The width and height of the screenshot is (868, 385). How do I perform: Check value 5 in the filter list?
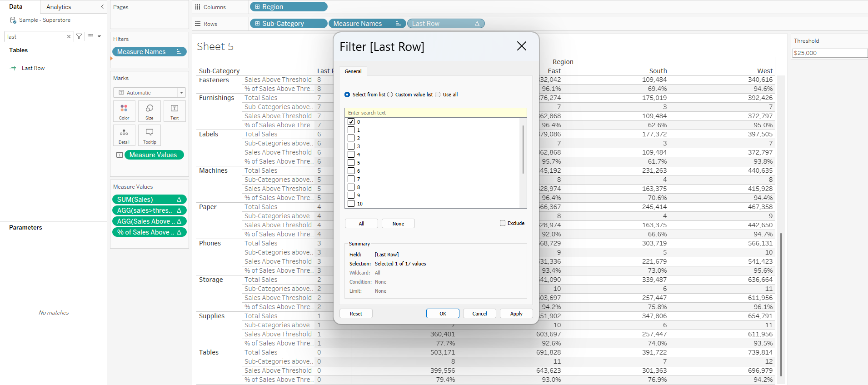(351, 163)
